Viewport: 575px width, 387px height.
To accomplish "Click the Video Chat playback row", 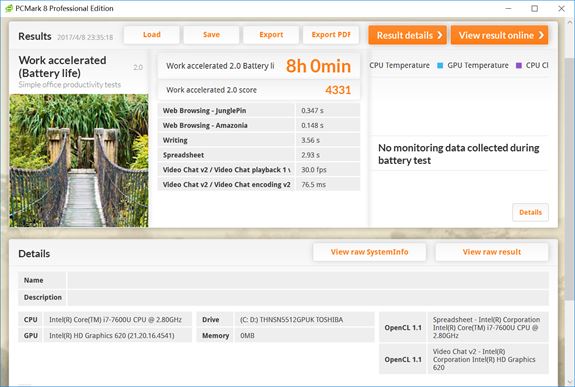I will pyautogui.click(x=259, y=169).
